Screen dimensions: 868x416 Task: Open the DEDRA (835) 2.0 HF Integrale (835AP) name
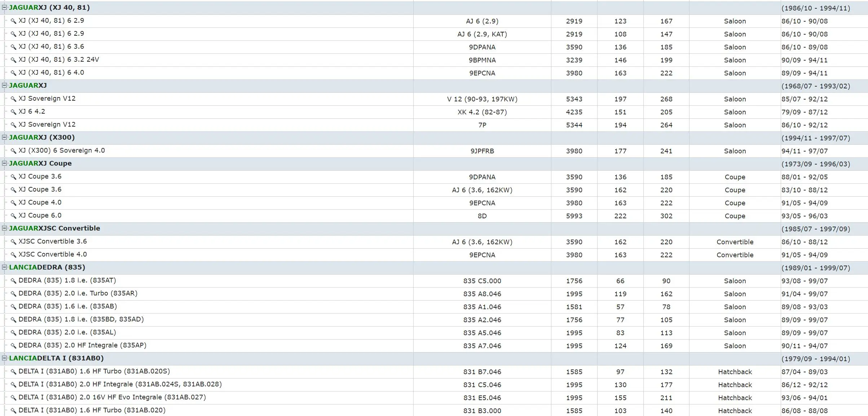[x=83, y=345]
